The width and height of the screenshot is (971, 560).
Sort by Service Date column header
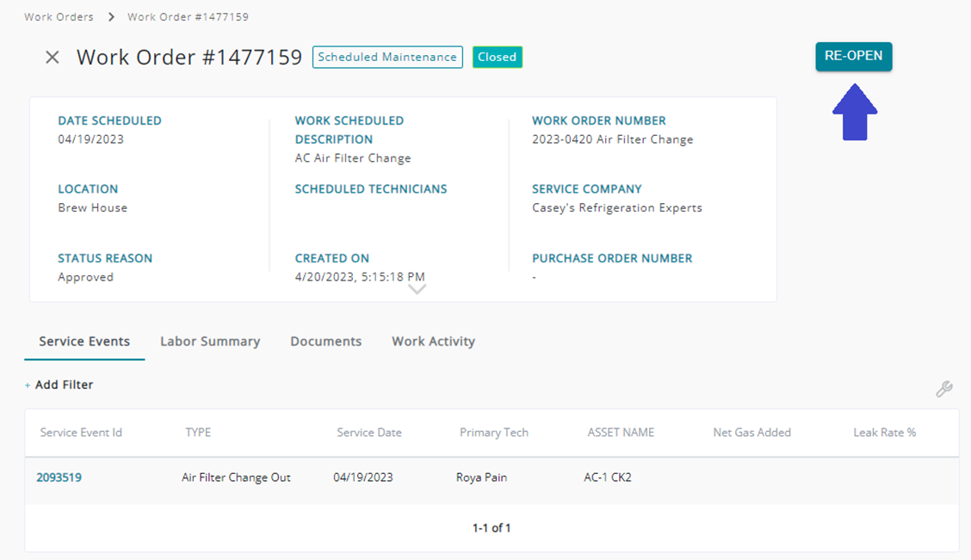369,433
